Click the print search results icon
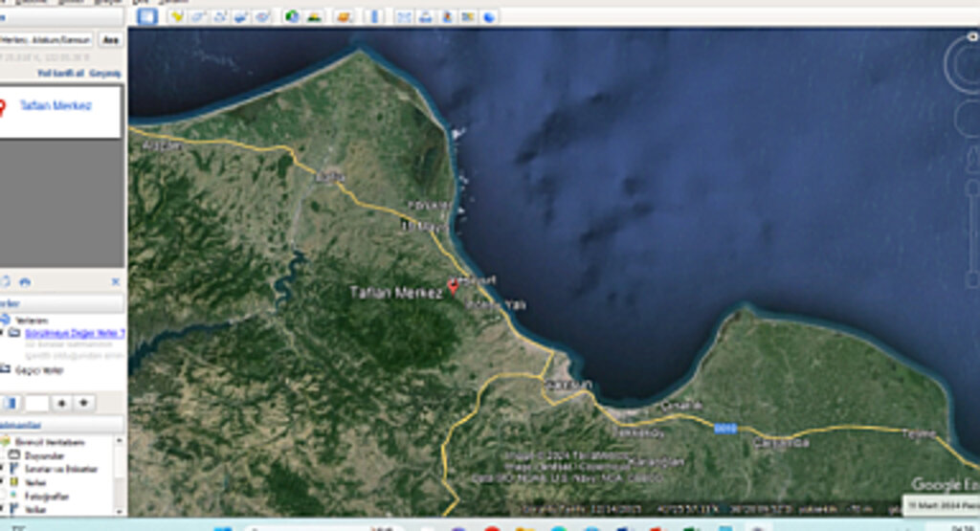This screenshot has width=980, height=531. (26, 281)
